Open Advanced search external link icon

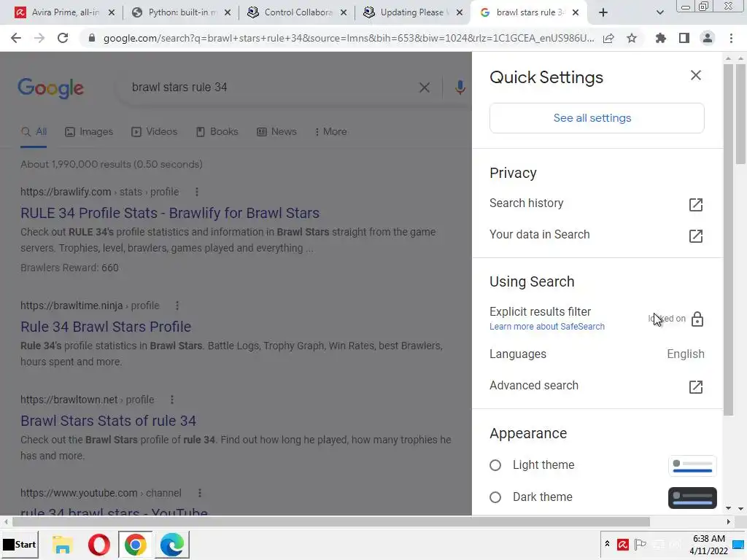[695, 386]
